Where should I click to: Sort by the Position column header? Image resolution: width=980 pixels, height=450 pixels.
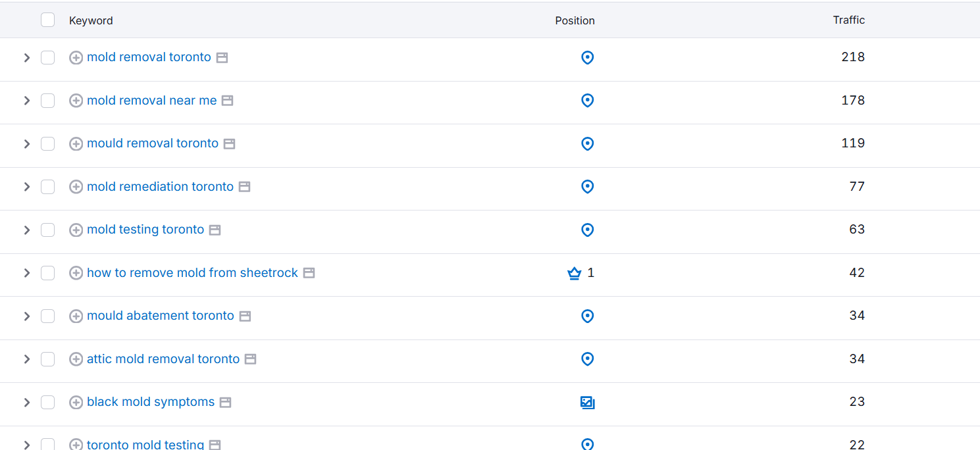(575, 20)
